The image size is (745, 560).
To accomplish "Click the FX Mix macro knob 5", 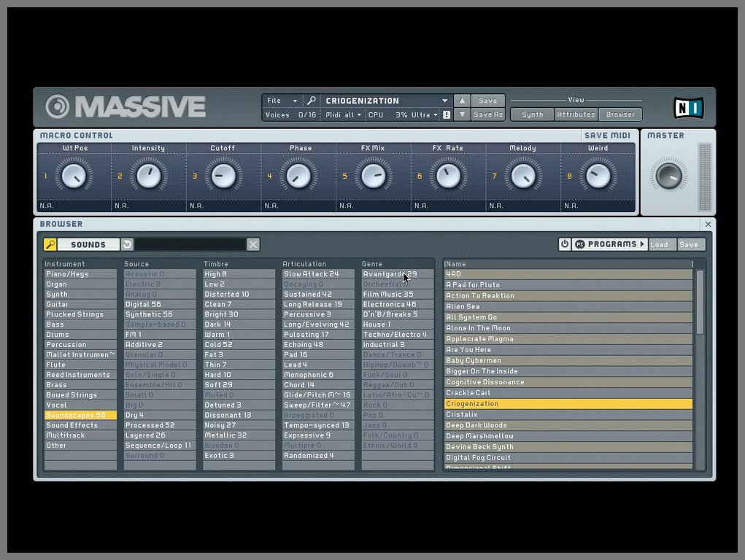I will point(374,176).
